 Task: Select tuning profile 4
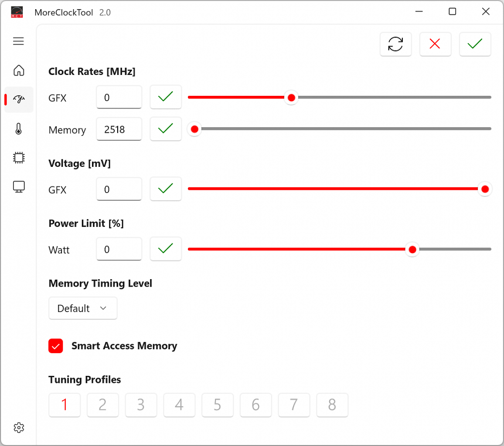click(179, 405)
